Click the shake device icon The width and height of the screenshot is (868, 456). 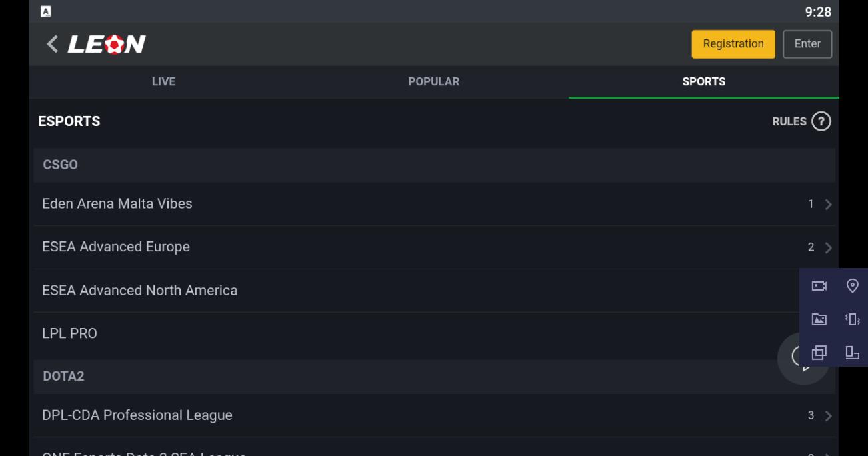click(852, 319)
